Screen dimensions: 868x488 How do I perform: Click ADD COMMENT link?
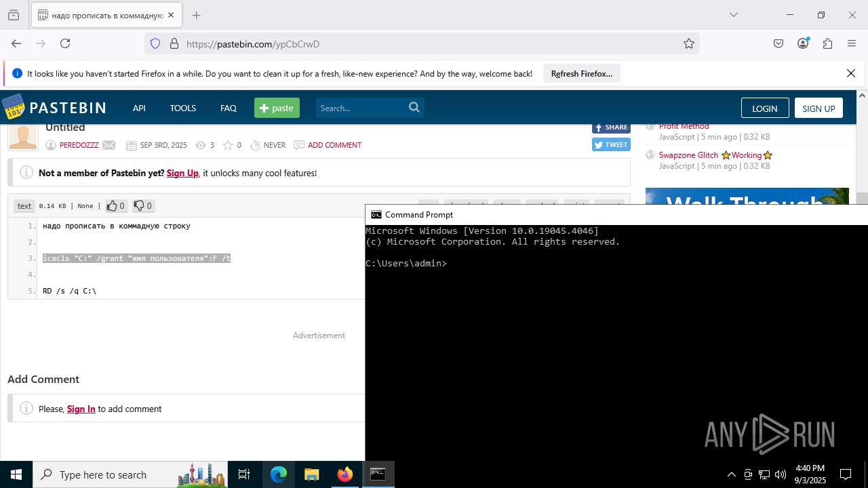334,145
